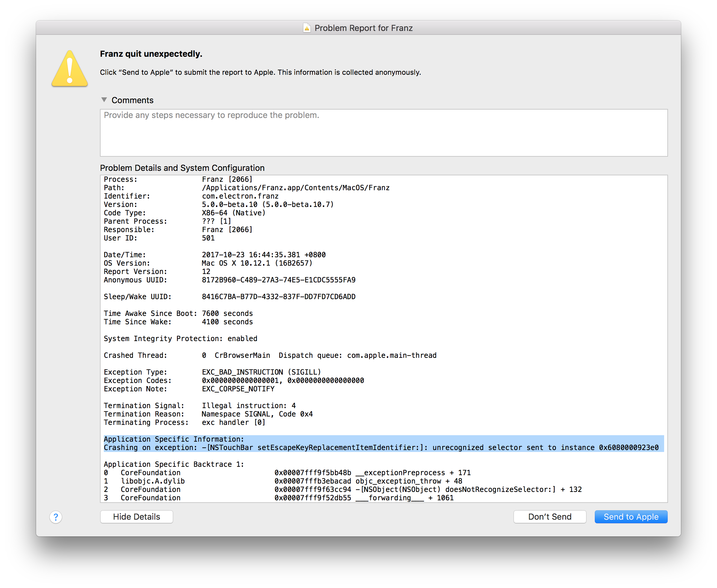
Task: Open help with the question mark button
Action: click(56, 517)
